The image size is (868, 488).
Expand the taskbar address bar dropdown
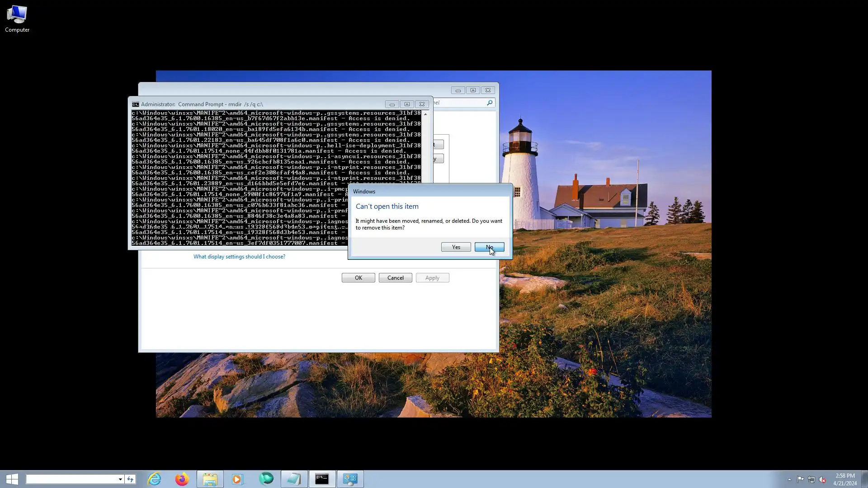pyautogui.click(x=120, y=479)
